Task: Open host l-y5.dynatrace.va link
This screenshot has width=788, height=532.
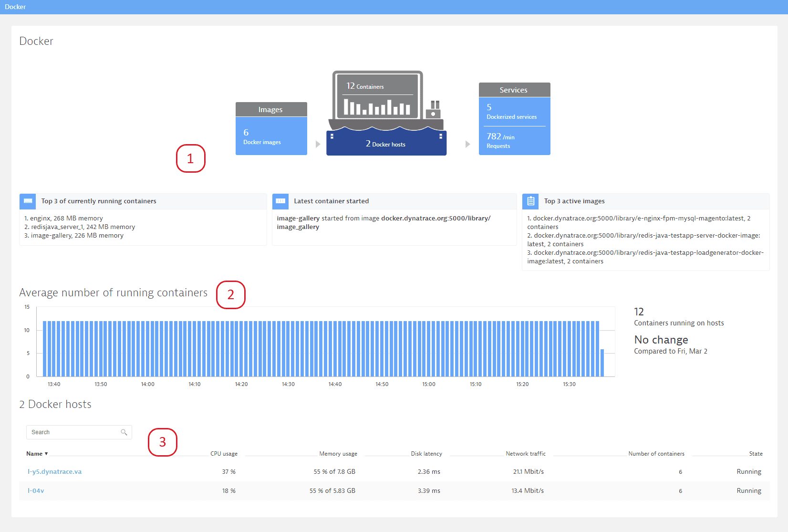Action: pos(54,471)
